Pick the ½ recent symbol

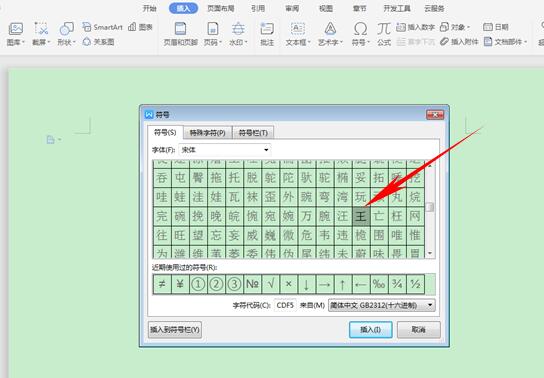coord(415,284)
